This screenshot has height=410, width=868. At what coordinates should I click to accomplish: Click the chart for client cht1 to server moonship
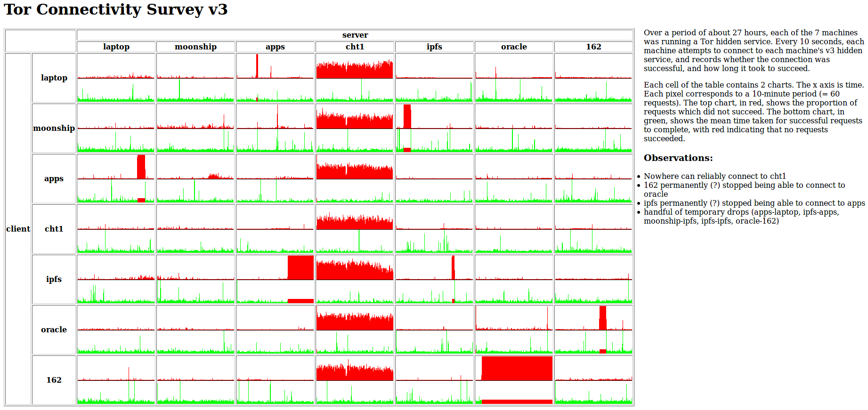click(195, 229)
